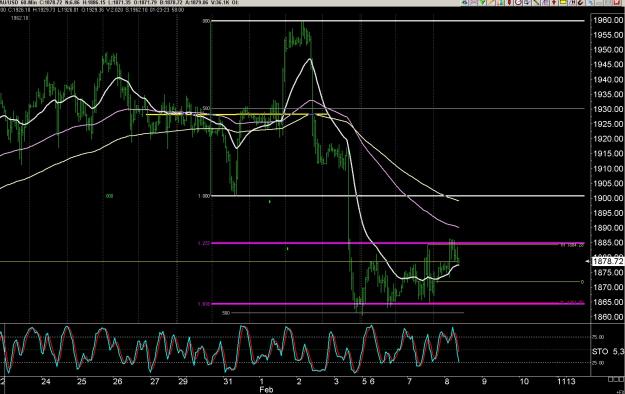Screen dimensions: 625x394
Task: Click the 1915.00 price axis label
Action: click(x=607, y=154)
